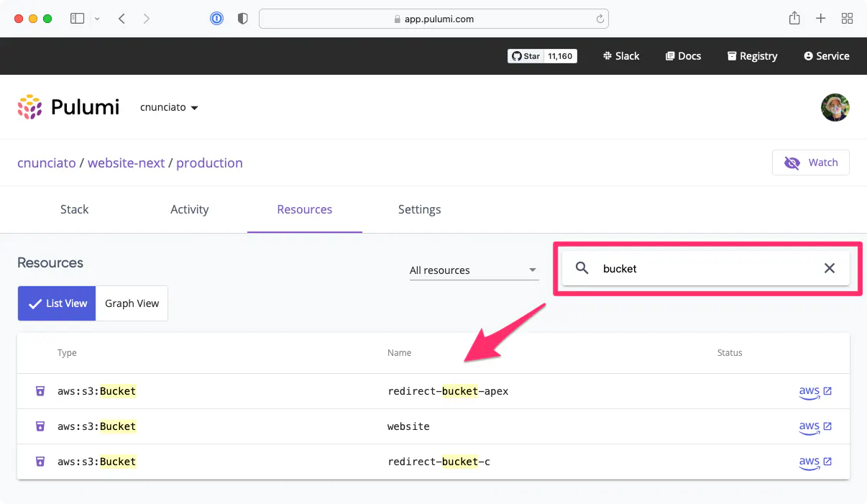Click the Safari sidebar toggle icon
The image size is (867, 504).
click(77, 19)
